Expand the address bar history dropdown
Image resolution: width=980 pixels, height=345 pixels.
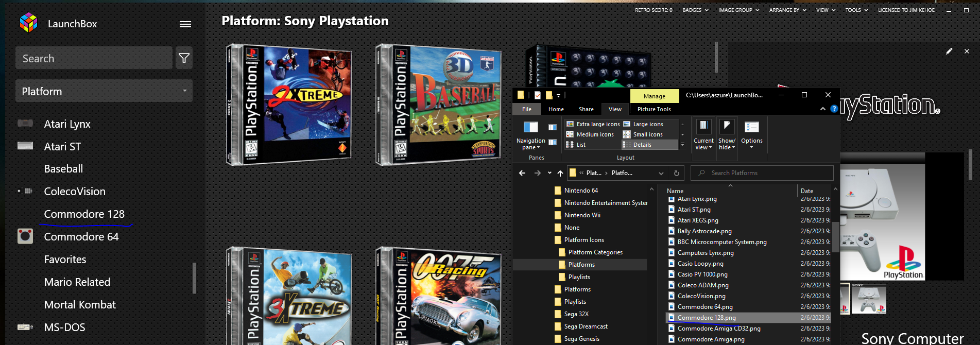click(x=661, y=173)
